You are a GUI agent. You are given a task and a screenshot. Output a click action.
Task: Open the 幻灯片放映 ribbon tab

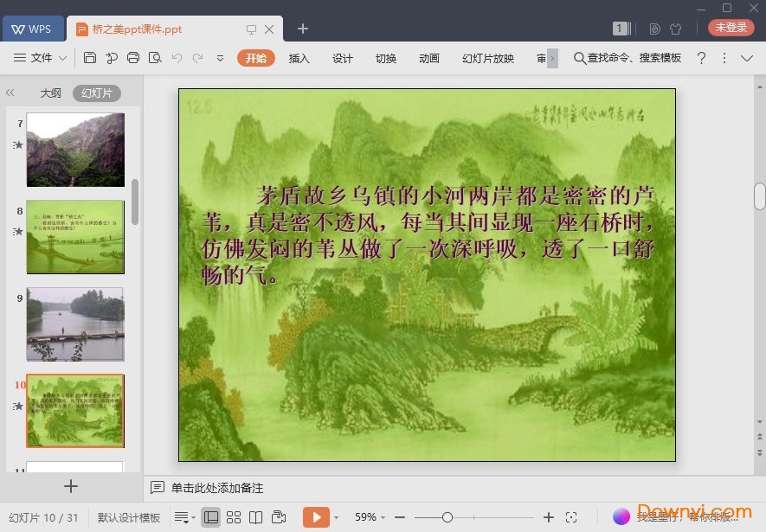click(x=488, y=58)
